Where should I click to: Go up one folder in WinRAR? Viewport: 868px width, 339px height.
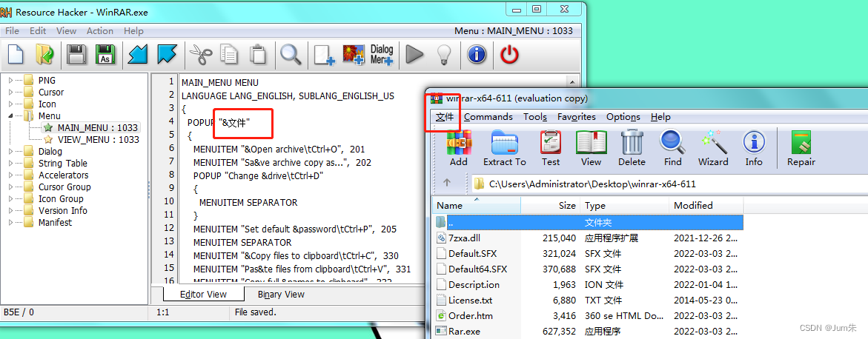447,183
